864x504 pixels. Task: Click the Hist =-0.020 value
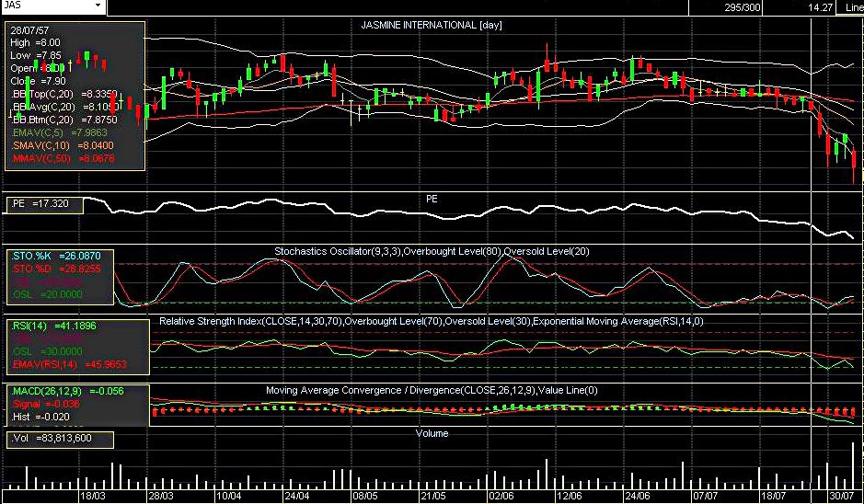click(40, 417)
